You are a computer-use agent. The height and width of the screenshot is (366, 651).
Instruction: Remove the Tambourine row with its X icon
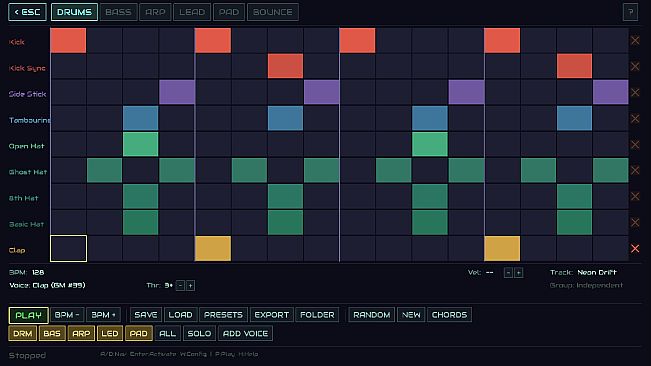635,119
